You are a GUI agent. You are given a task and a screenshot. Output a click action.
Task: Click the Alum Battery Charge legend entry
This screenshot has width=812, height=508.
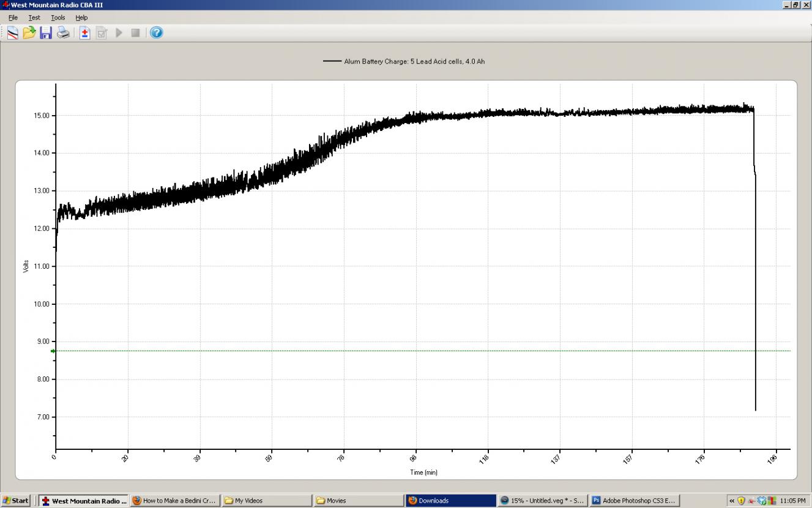[404, 61]
